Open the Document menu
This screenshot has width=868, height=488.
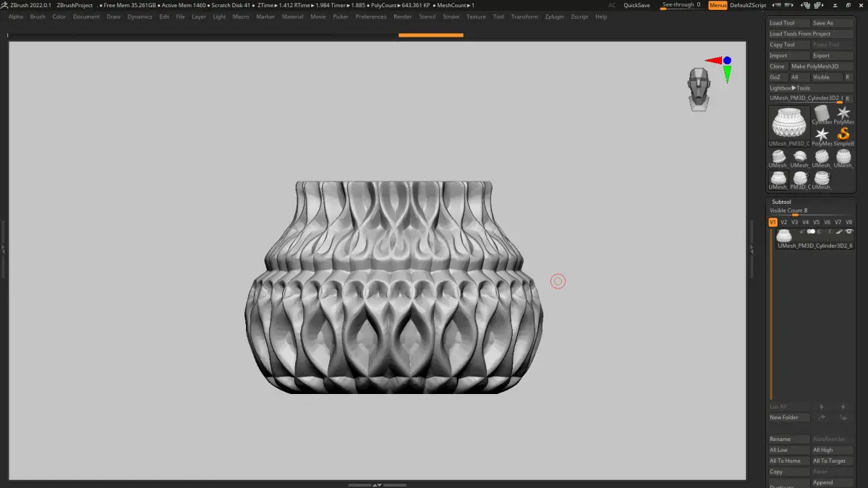tap(86, 17)
